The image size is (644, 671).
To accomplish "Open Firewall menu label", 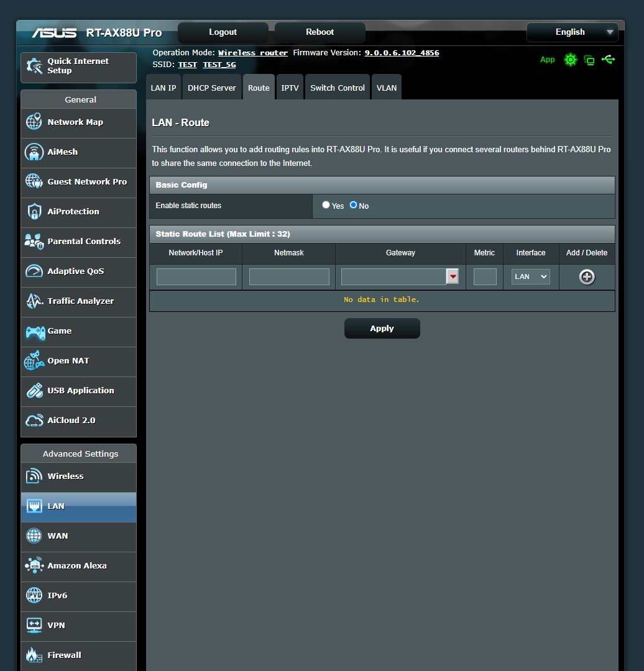I will pyautogui.click(x=64, y=655).
